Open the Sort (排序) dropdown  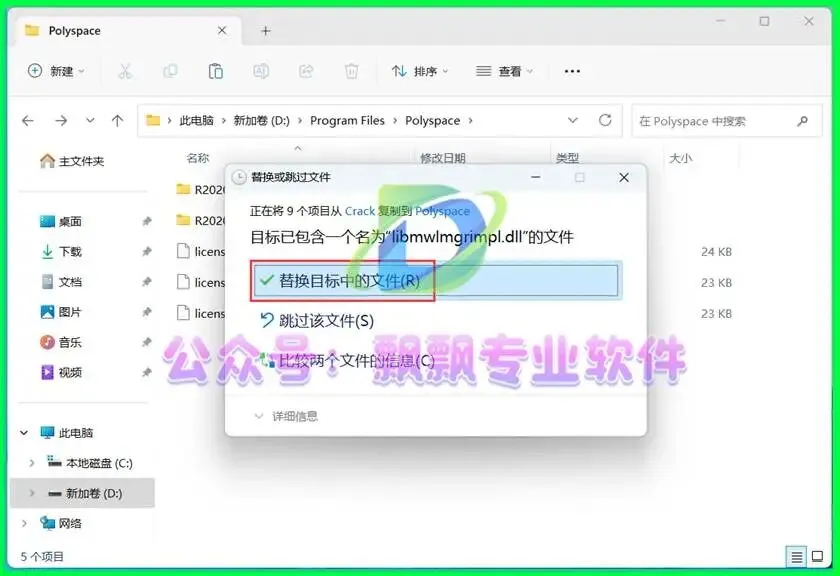tap(419, 71)
